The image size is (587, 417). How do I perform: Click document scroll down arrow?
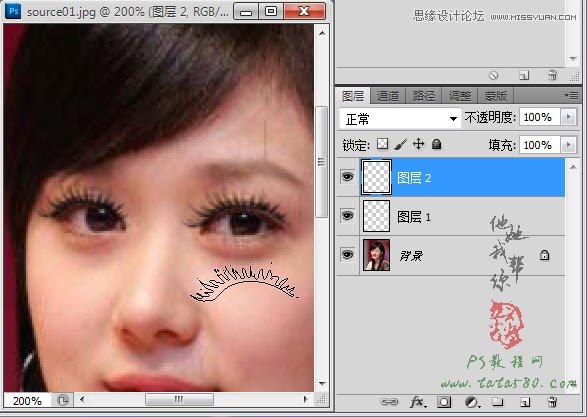[322, 384]
